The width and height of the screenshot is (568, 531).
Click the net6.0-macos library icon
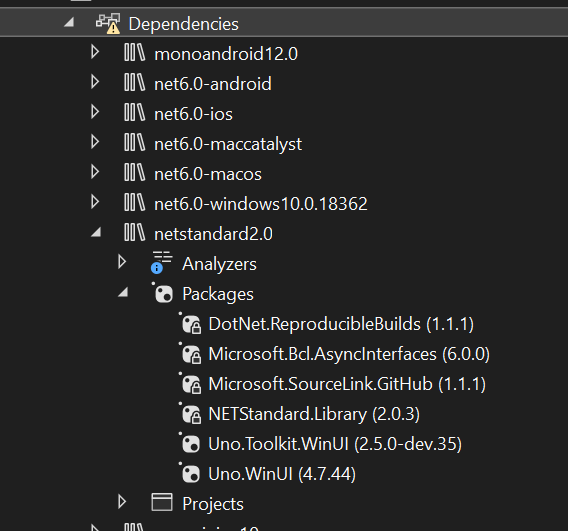[134, 173]
